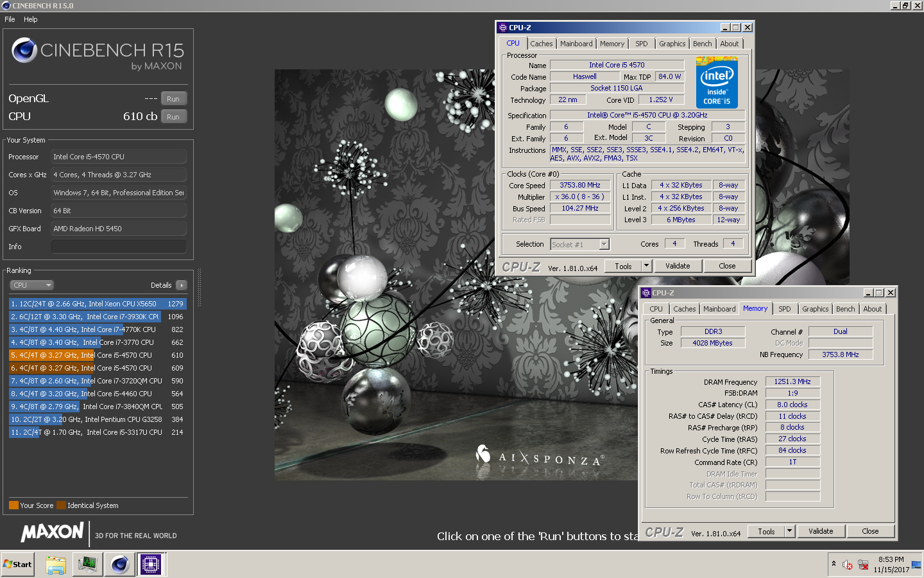924x578 pixels.
Task: Open the Socket #1 selection dropdown
Action: click(x=580, y=244)
